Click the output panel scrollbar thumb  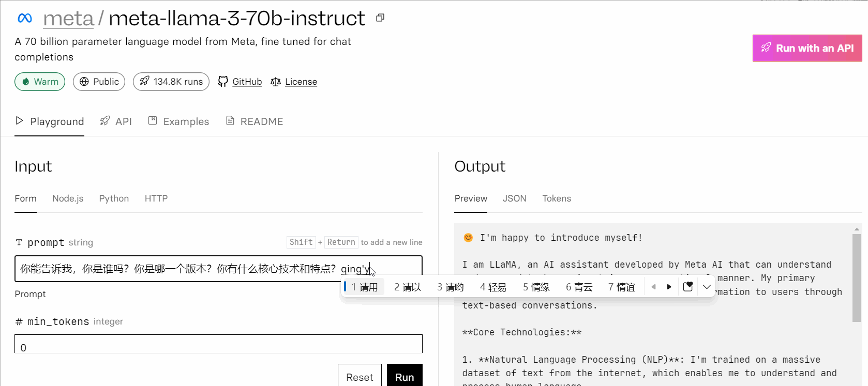pos(857,277)
